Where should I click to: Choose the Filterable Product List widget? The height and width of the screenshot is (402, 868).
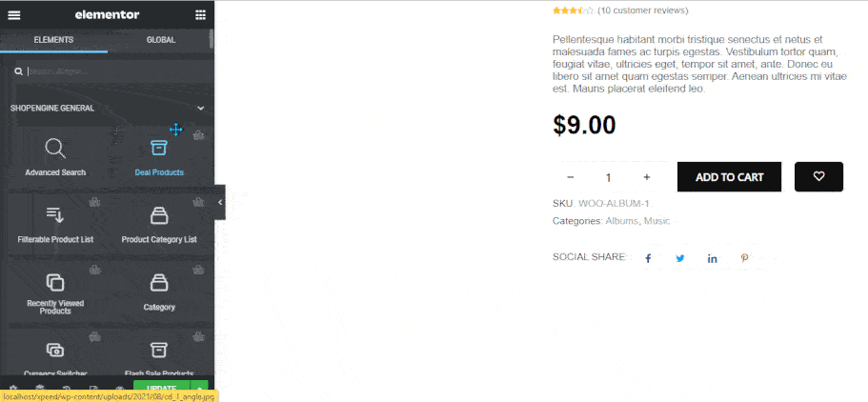(x=55, y=224)
